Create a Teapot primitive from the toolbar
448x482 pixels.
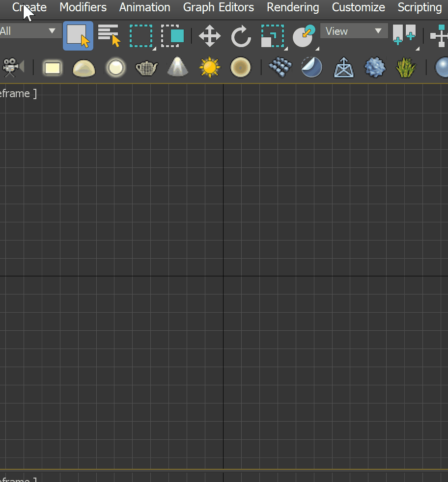click(x=146, y=67)
